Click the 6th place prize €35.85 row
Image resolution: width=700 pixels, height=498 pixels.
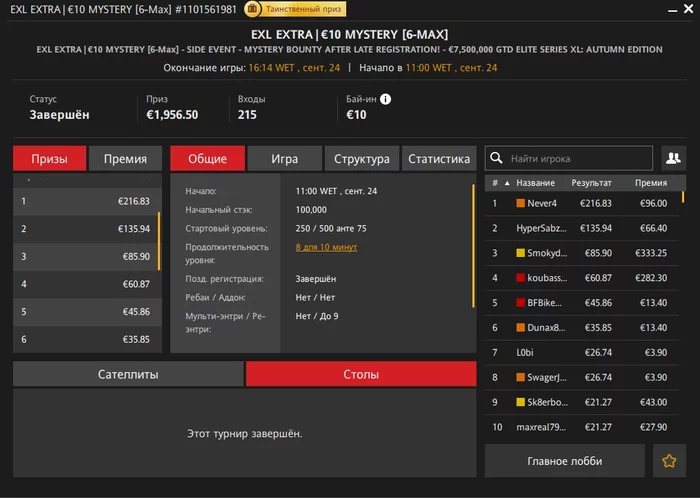coord(88,340)
